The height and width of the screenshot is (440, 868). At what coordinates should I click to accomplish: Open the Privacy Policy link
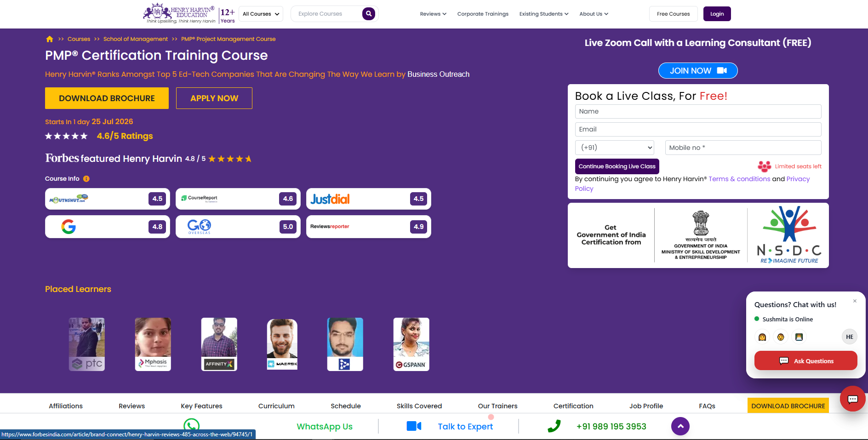point(798,179)
